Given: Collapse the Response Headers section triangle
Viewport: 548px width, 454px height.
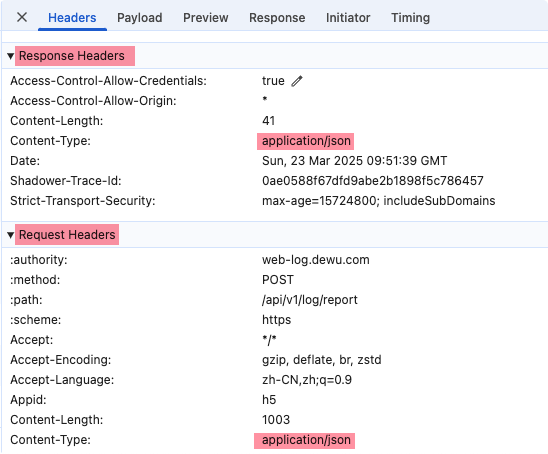Looking at the screenshot, I should [10, 56].
